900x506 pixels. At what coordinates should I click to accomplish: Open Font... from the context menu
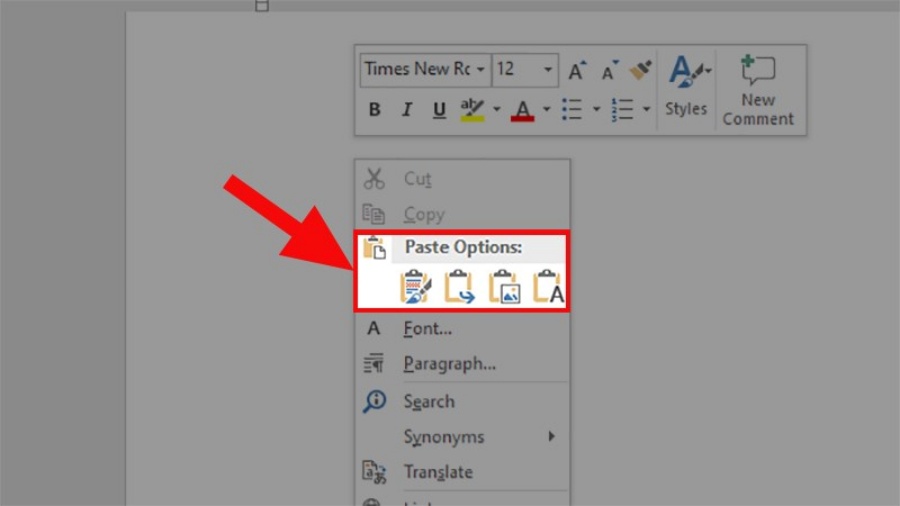[x=427, y=328]
